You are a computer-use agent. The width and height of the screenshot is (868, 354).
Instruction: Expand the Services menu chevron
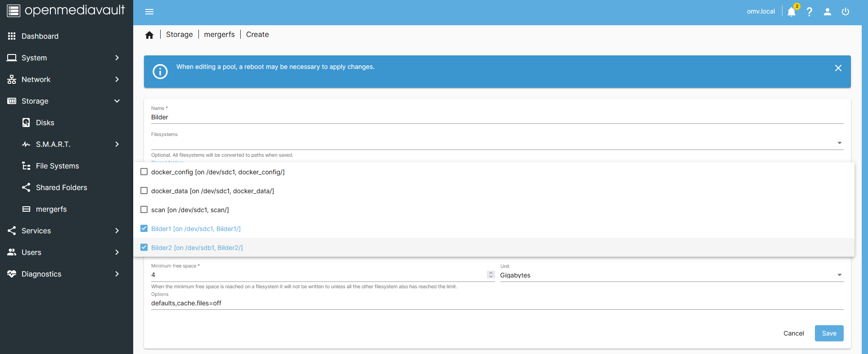click(117, 231)
